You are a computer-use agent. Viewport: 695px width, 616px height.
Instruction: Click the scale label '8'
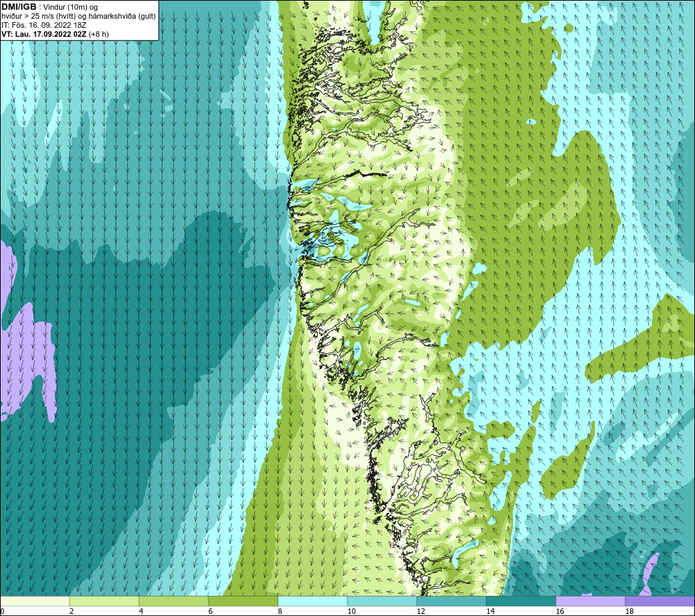tap(279, 612)
